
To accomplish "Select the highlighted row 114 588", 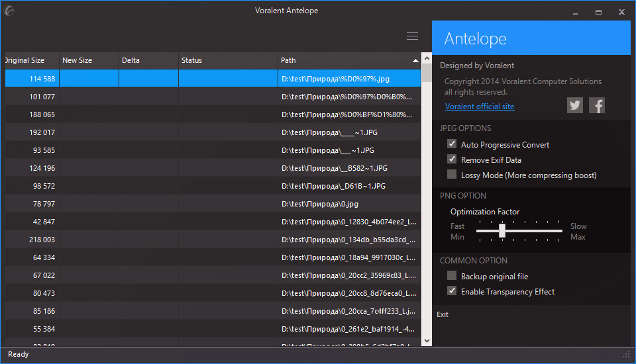I will pos(213,78).
